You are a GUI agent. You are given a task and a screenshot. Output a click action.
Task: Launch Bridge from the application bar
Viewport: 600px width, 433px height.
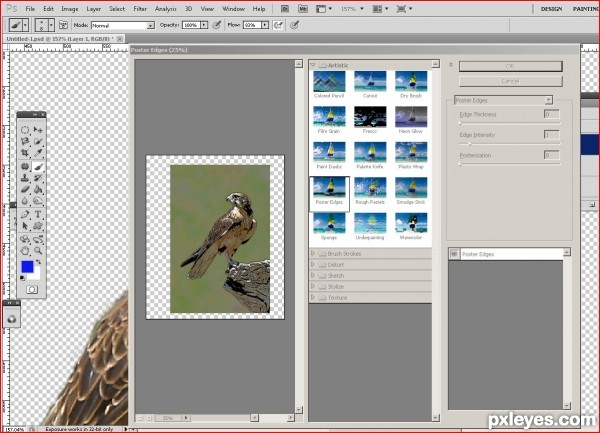[285, 8]
